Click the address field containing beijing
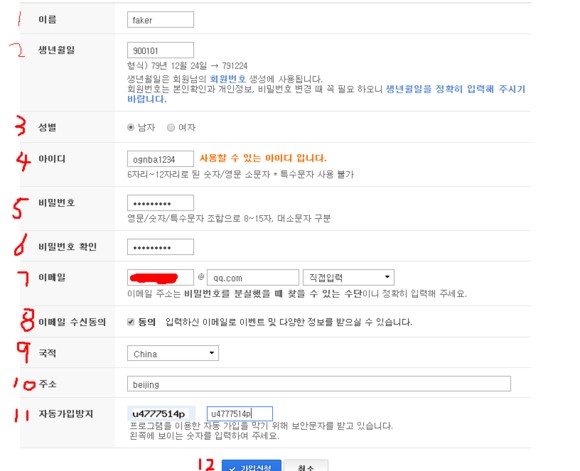The height and width of the screenshot is (471, 580). (x=319, y=384)
